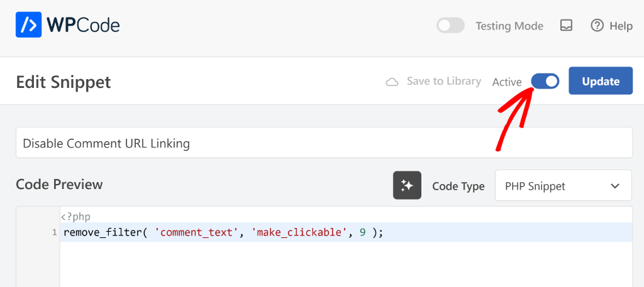Click the Code Preview heading
The image size is (644, 287).
point(59,185)
